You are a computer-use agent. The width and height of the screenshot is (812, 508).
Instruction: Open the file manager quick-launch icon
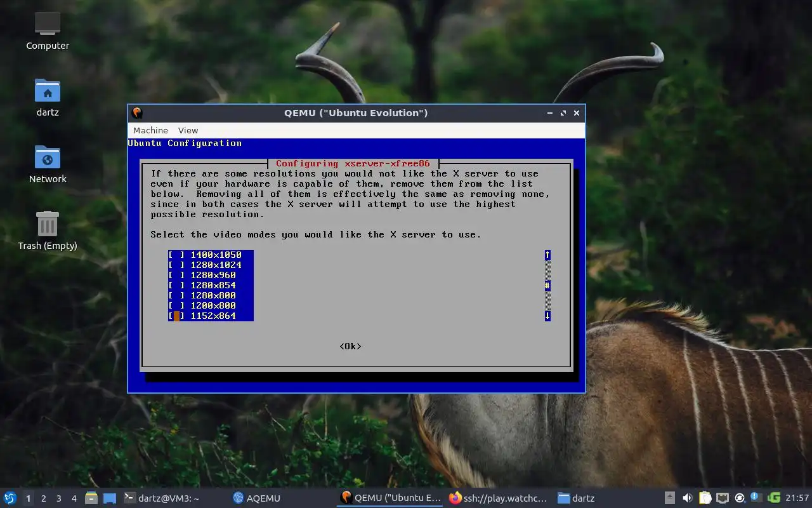click(x=91, y=498)
